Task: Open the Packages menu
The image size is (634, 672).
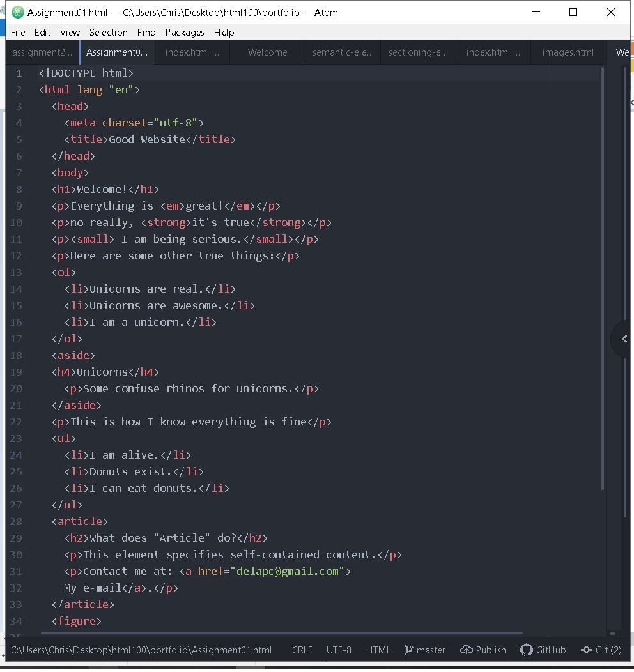Action: pos(185,33)
